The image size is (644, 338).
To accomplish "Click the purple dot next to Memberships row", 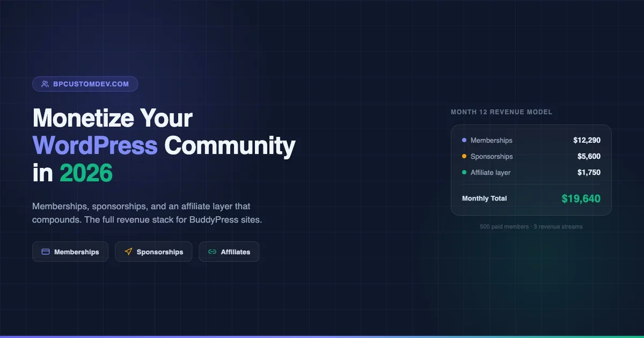I will [x=464, y=141].
